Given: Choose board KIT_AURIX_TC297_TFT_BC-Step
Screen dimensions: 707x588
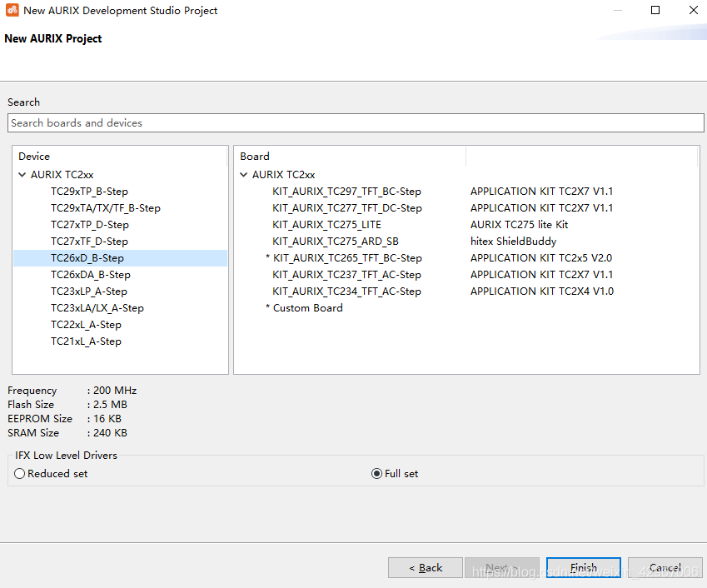Looking at the screenshot, I should [x=346, y=192].
